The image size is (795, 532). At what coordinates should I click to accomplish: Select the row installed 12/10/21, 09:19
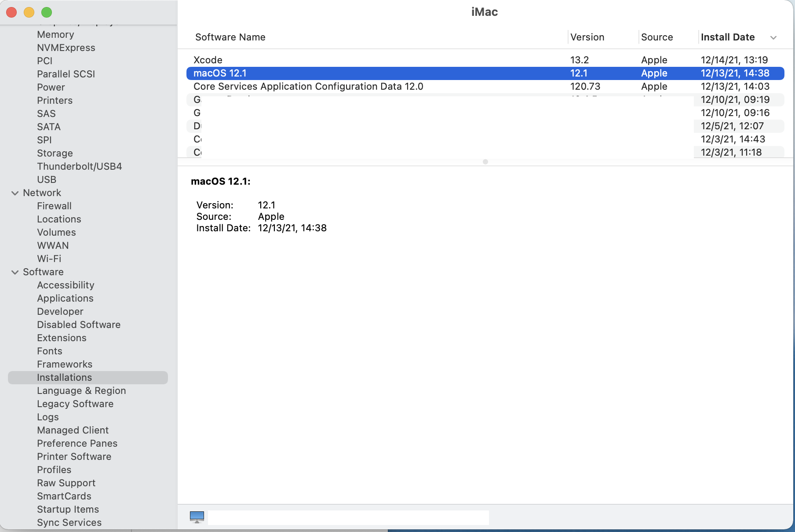[x=485, y=100]
